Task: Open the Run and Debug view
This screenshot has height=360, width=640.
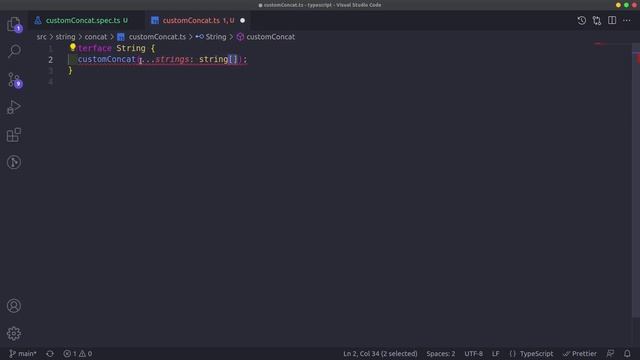Action: pyautogui.click(x=14, y=107)
